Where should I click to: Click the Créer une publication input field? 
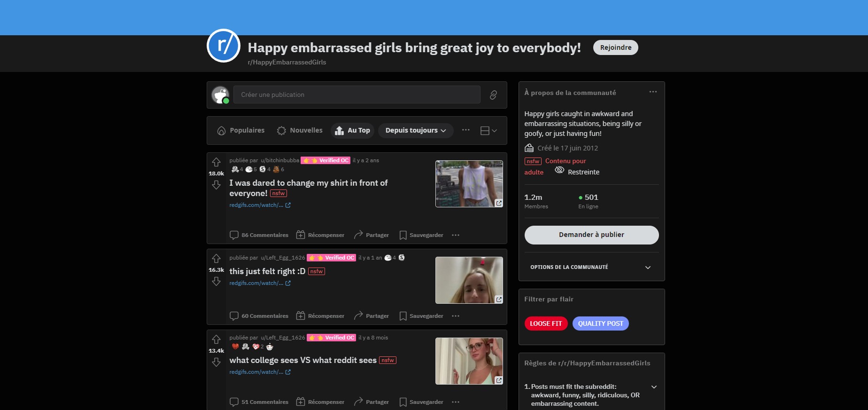coord(356,95)
